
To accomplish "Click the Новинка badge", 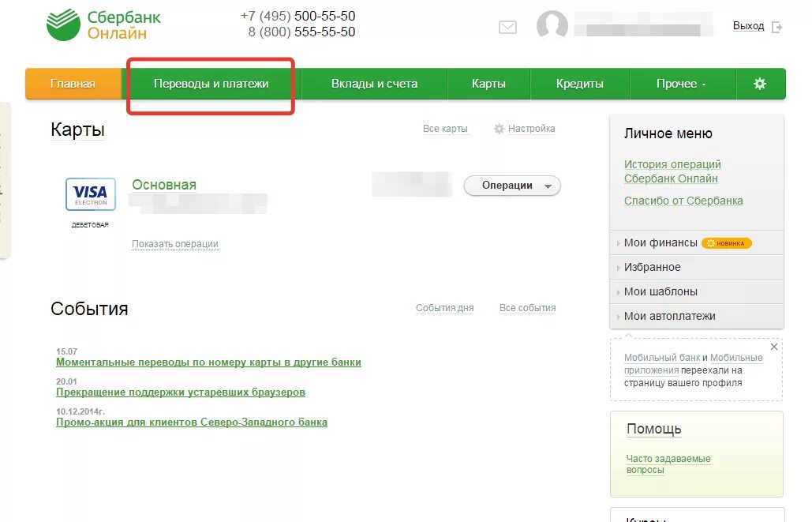I will point(727,243).
